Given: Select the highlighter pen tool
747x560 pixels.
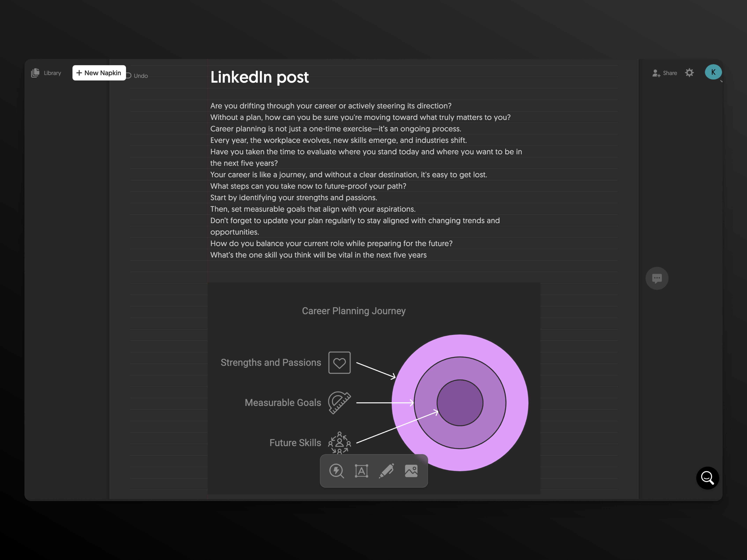Looking at the screenshot, I should tap(386, 471).
